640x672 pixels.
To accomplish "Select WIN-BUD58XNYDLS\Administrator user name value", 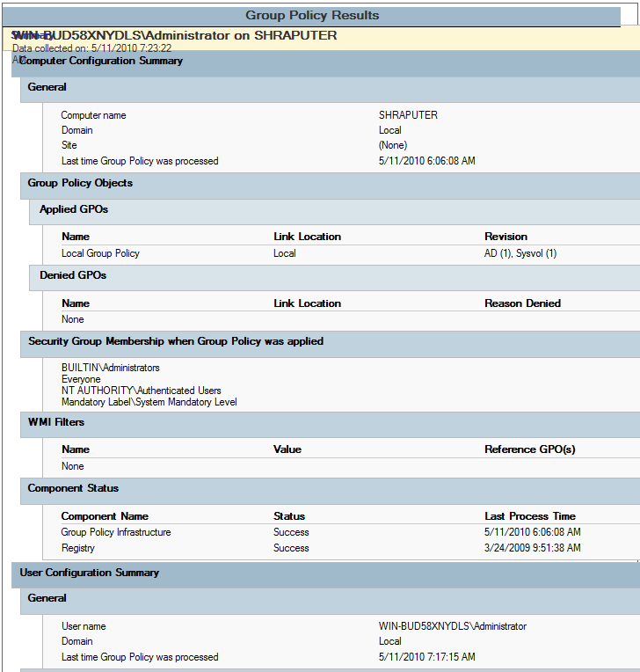I will point(453,626).
